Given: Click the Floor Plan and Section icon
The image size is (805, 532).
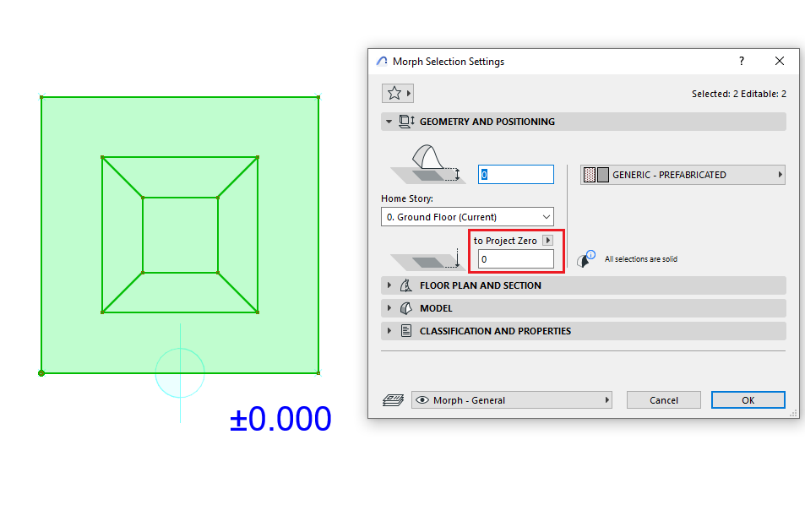Looking at the screenshot, I should pyautogui.click(x=406, y=285).
